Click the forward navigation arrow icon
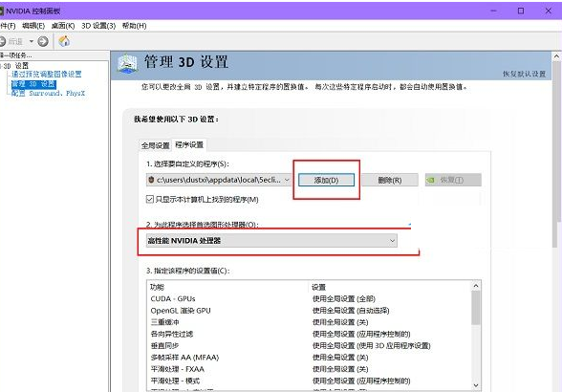The width and height of the screenshot is (562, 392). pyautogui.click(x=43, y=42)
